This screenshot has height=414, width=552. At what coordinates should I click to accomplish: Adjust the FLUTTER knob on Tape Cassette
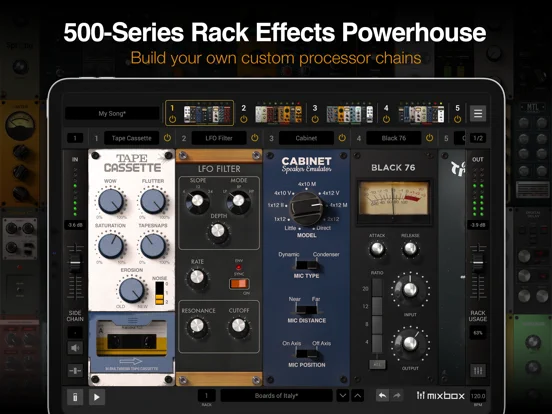153,201
